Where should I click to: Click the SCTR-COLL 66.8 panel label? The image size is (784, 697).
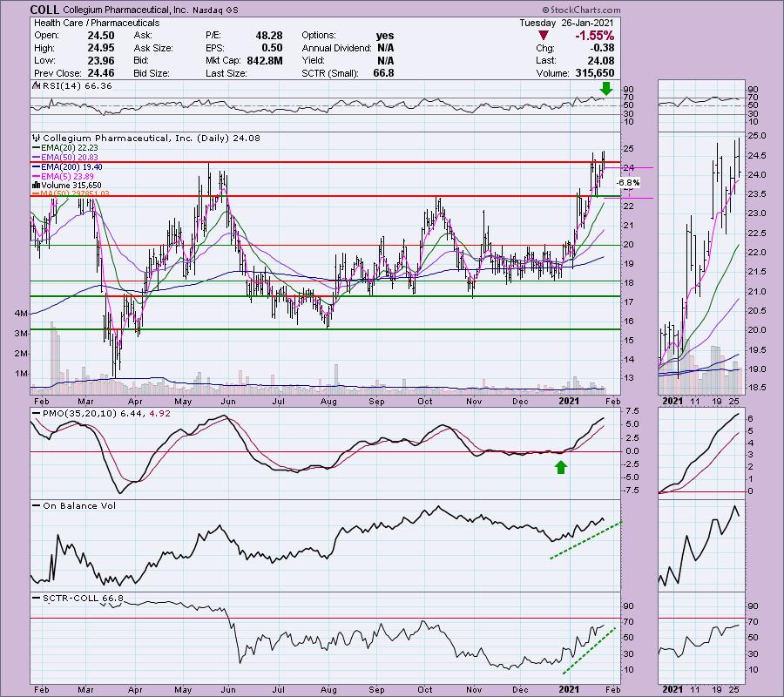[x=83, y=599]
